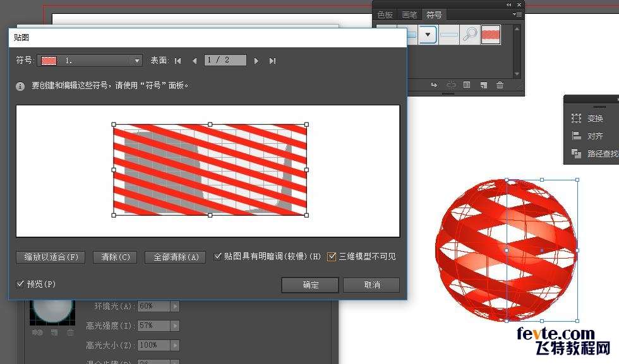
Task: Click the 高光强度 57% input field
Action: click(153, 326)
